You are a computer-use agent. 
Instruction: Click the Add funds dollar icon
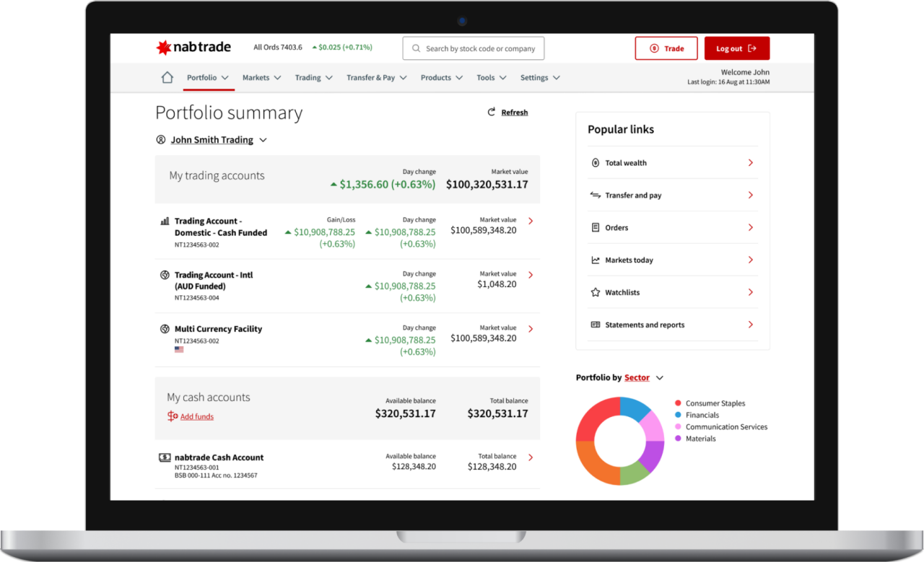click(173, 416)
